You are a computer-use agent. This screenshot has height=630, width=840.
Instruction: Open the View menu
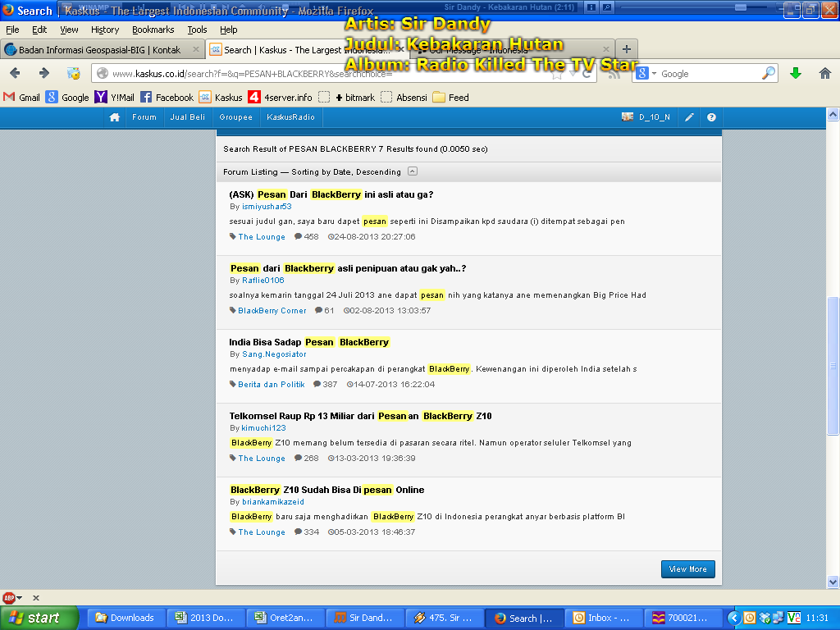click(x=69, y=30)
